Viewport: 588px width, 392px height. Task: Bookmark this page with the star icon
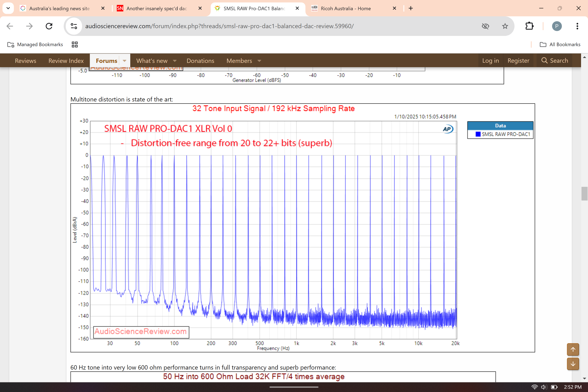tap(505, 26)
